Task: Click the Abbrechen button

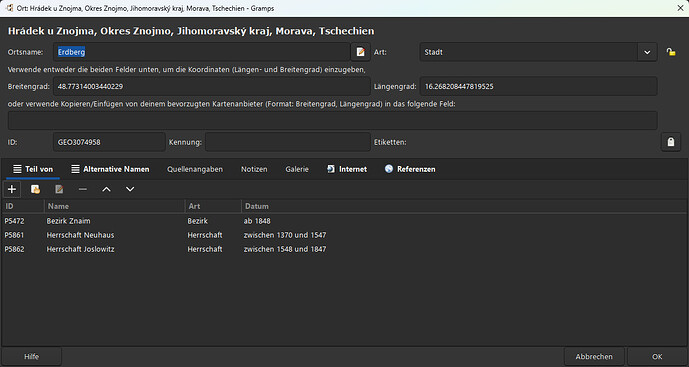Action: [x=594, y=356]
